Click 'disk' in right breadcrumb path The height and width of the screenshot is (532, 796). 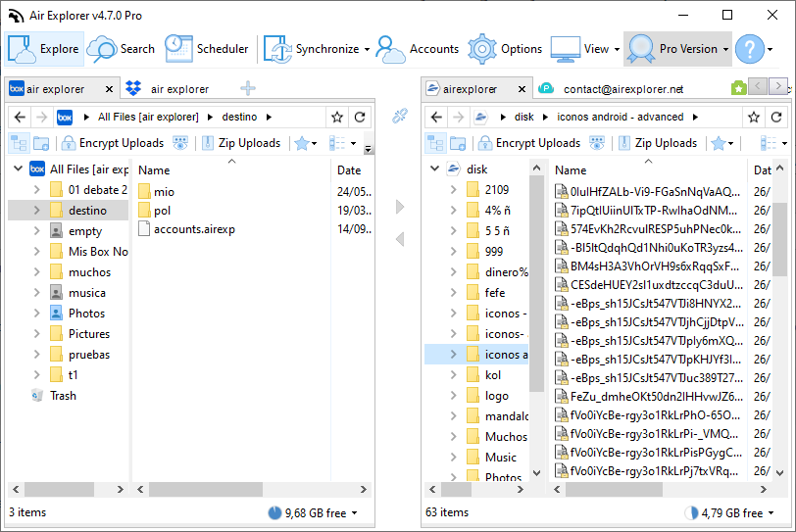pyautogui.click(x=523, y=118)
